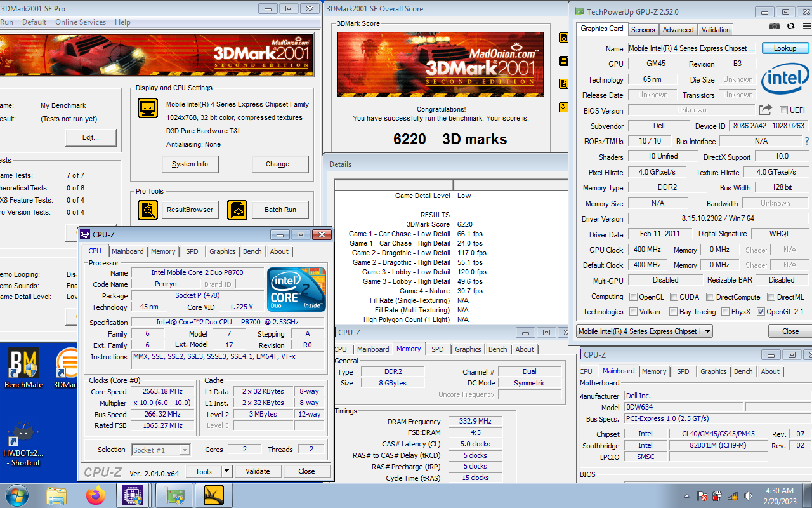Open About tab in CPU-Z Mainboard window

(770, 371)
